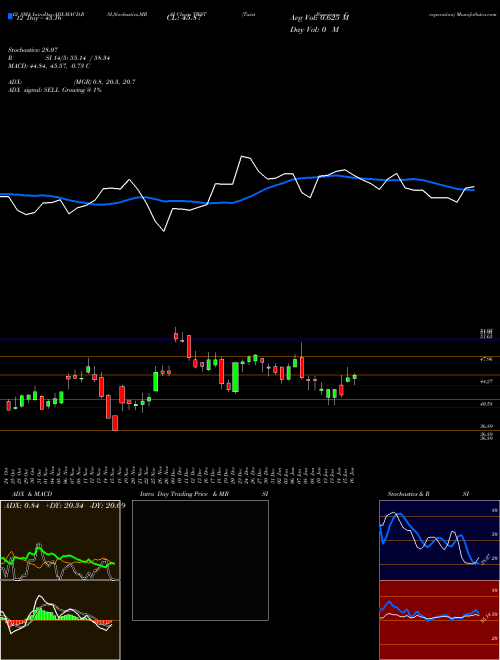Click the 'Avg Vol: 0.625 M' label
Screen dimensions: 500x660
coord(319,18)
